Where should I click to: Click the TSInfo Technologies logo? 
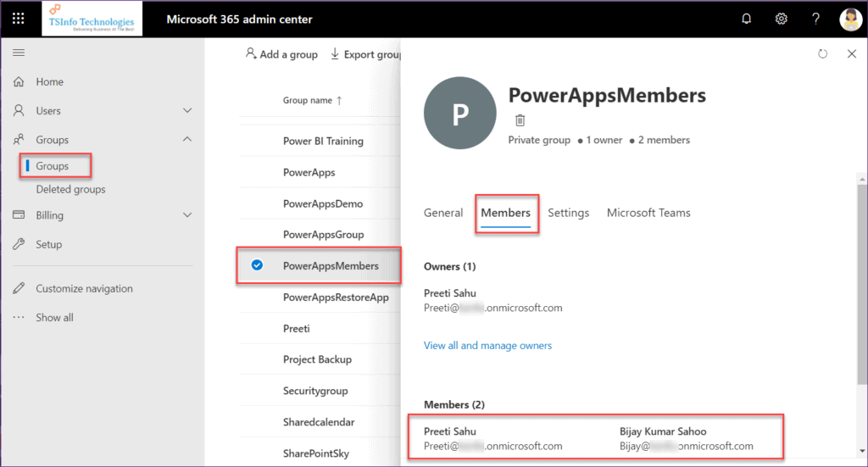tap(92, 19)
